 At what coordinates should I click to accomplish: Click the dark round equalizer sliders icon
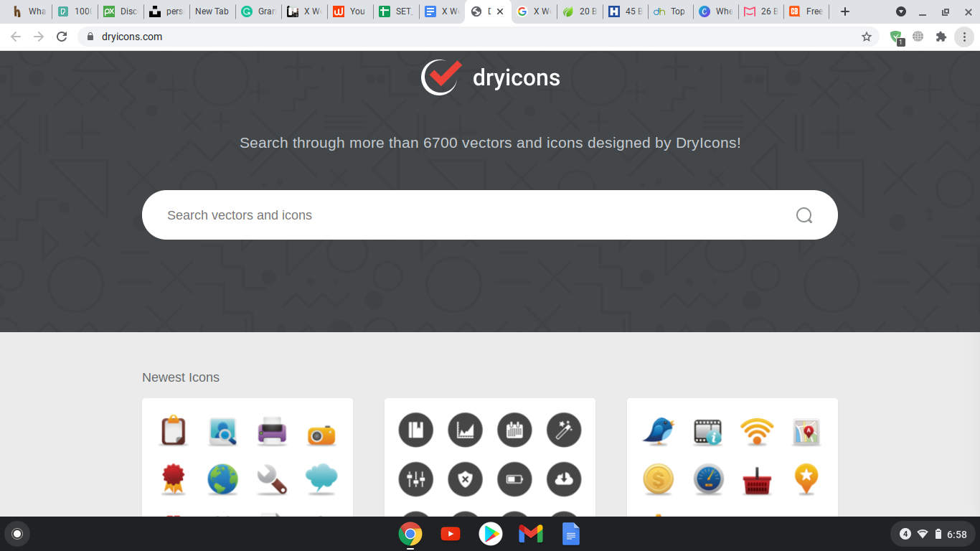(x=416, y=479)
